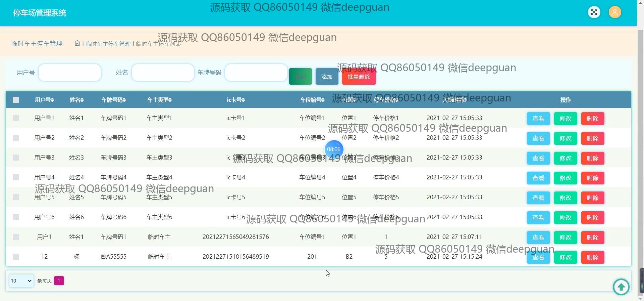Screen dimensions: 644x301
Task: Sort table by 车牌号码 column header
Action: [x=113, y=100]
